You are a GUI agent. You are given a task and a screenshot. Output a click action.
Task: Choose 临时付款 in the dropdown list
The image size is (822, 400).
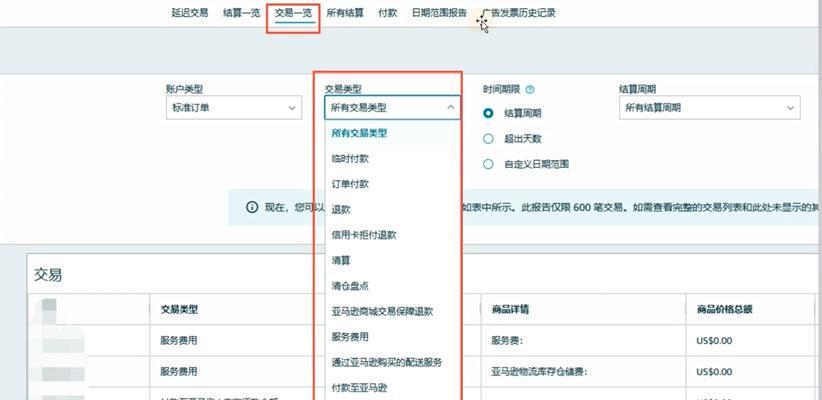point(392,158)
